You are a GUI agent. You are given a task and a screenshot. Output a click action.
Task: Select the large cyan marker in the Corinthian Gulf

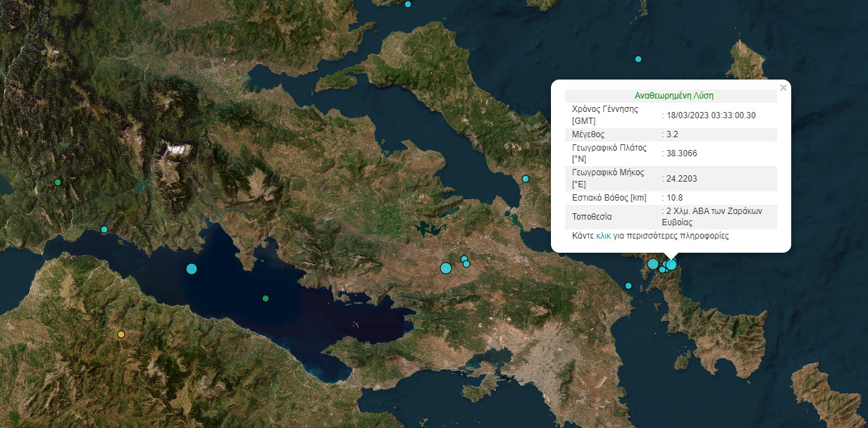point(192,268)
